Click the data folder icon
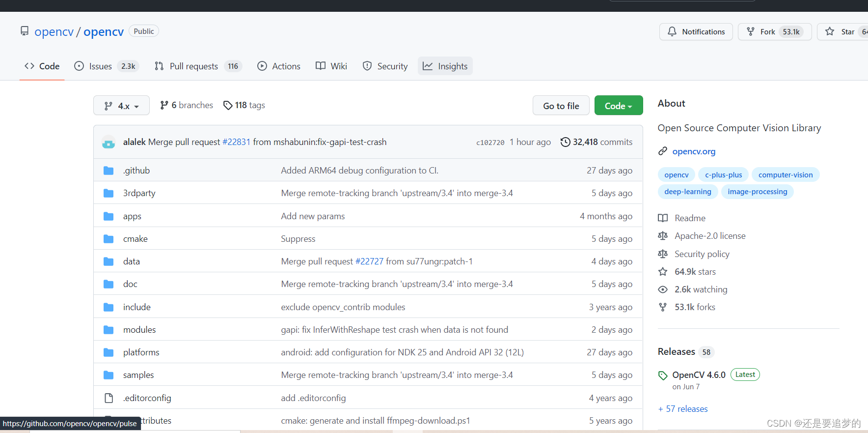868x433 pixels. (108, 261)
